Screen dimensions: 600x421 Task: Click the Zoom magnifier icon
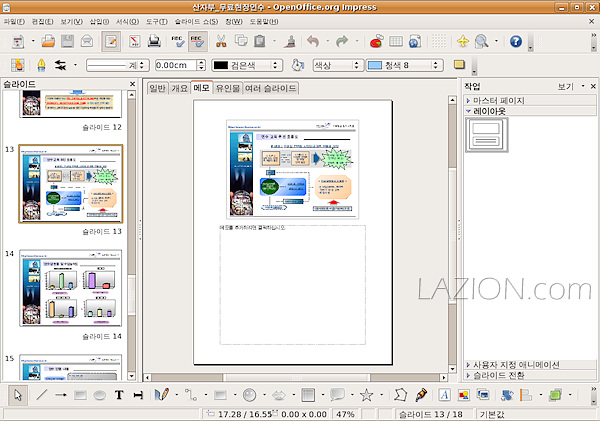481,41
